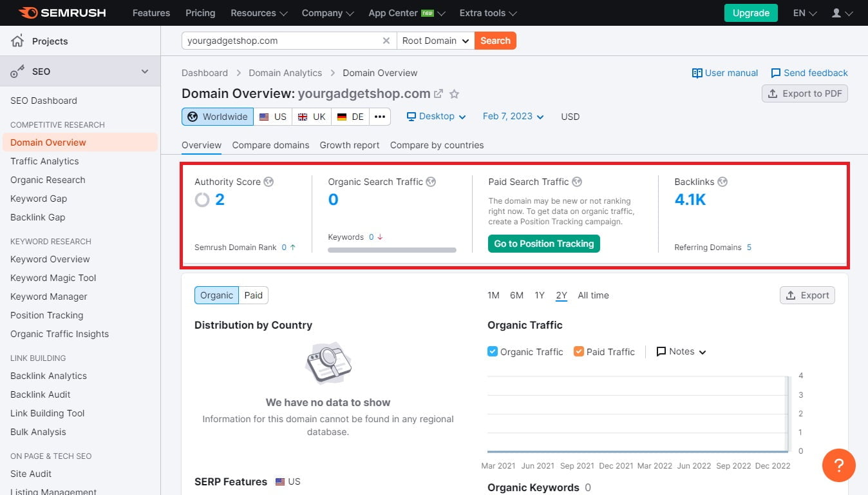Click the 4.1K backlinks value
Screen dimensions: 868x495
pos(690,200)
